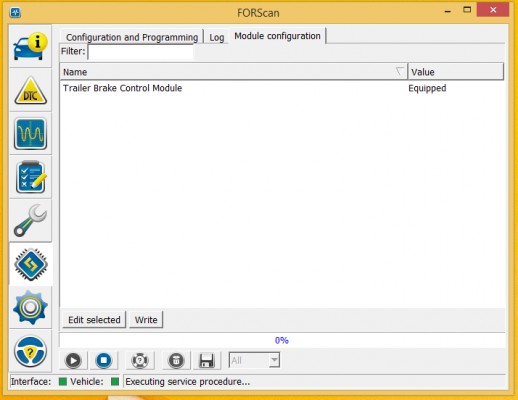
Task: Select the Module configuration tab
Action: [277, 36]
